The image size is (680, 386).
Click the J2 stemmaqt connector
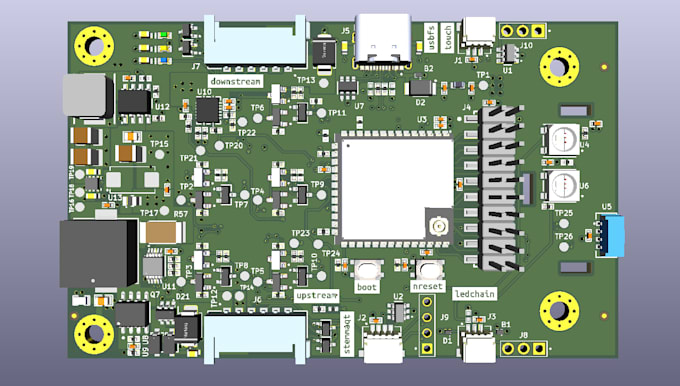[x=383, y=344]
